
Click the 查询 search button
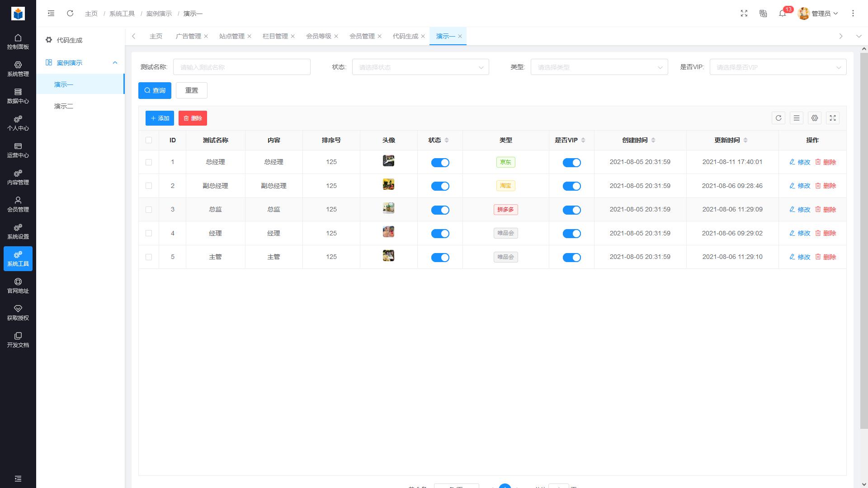click(x=155, y=90)
